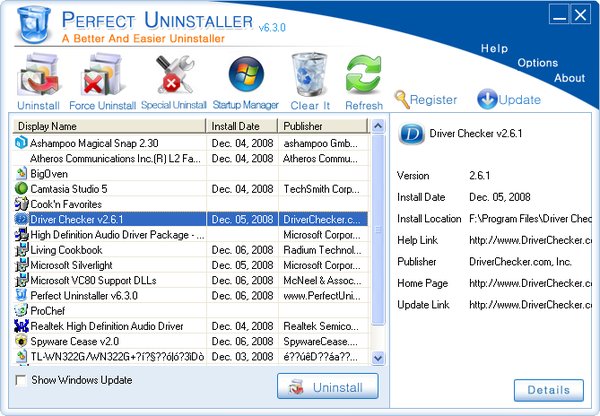Minimize the Perfect Uninstaller window
Screen dimensions: 600x416
[x=559, y=15]
